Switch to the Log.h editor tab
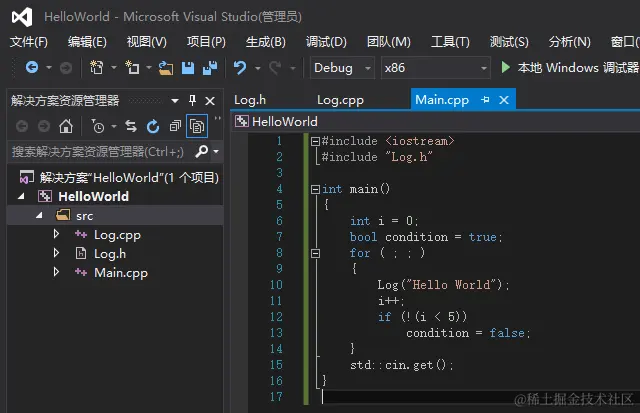 pos(250,100)
